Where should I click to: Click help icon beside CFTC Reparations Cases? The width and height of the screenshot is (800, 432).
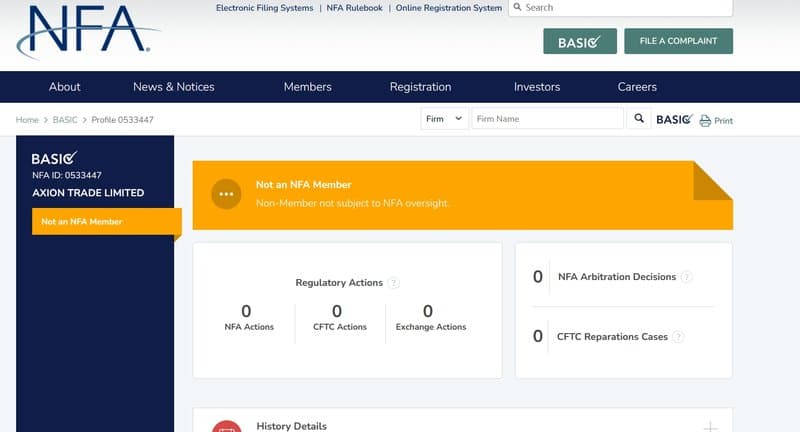pyautogui.click(x=678, y=337)
